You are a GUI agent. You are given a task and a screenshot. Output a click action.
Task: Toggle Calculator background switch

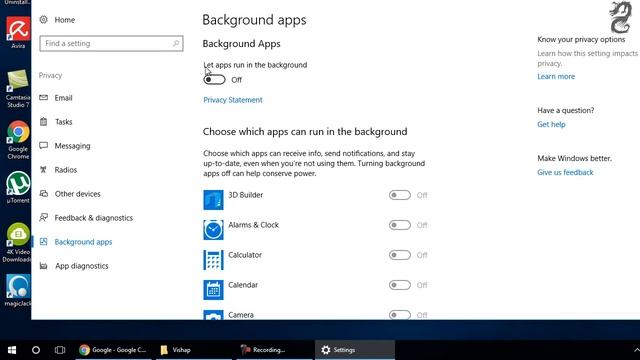[400, 255]
